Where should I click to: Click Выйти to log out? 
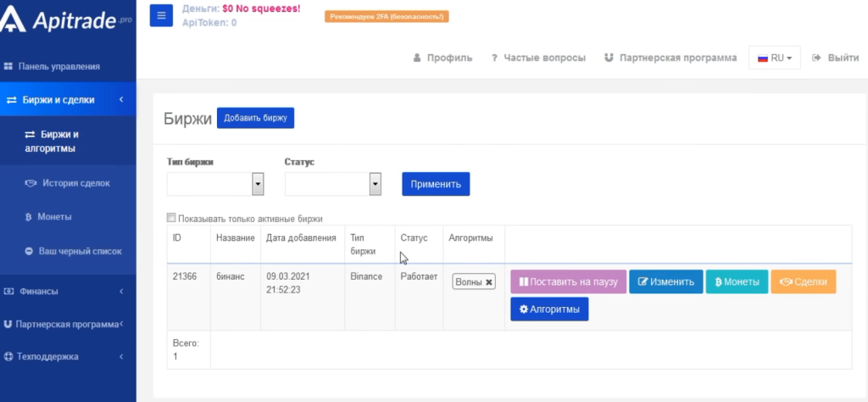tap(835, 58)
